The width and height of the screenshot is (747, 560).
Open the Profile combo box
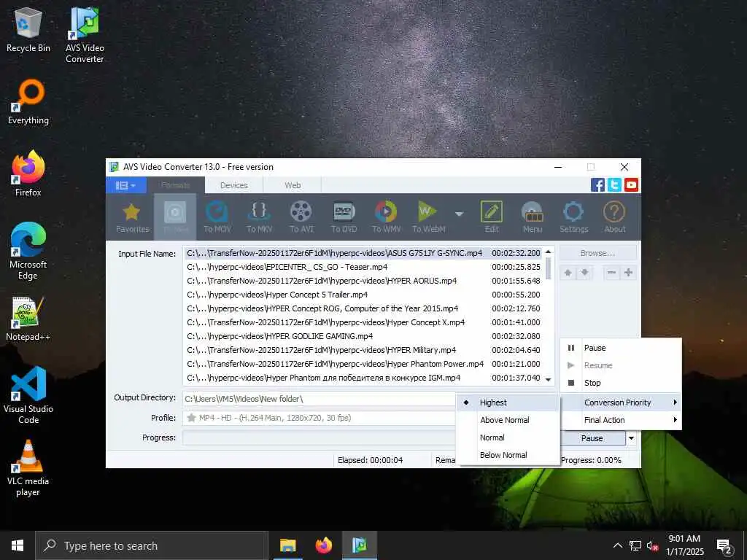click(x=320, y=418)
